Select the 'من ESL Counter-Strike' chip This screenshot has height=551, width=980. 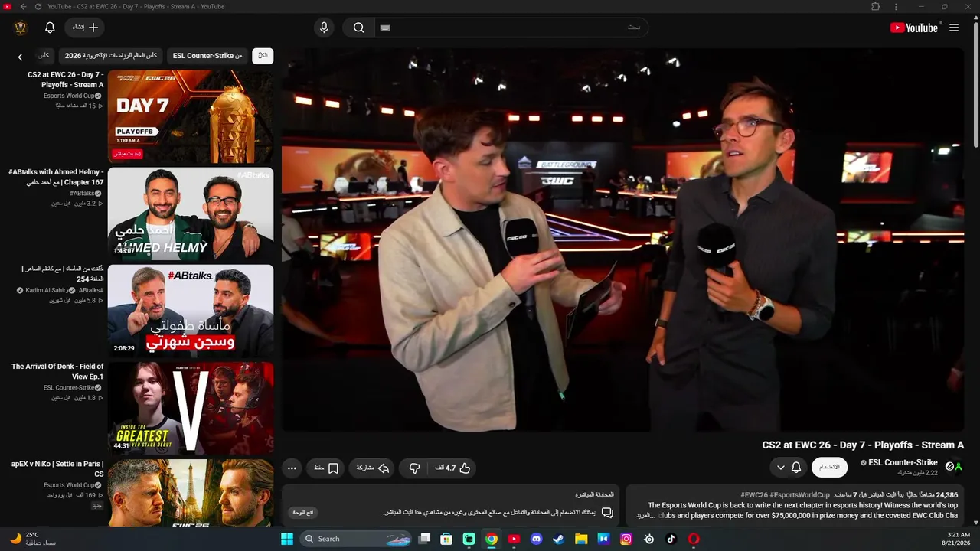(207, 56)
